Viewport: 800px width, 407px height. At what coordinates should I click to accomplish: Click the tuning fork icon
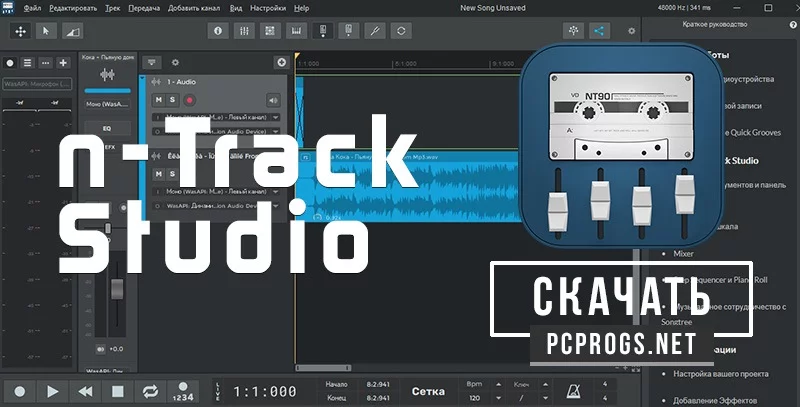pos(374,31)
